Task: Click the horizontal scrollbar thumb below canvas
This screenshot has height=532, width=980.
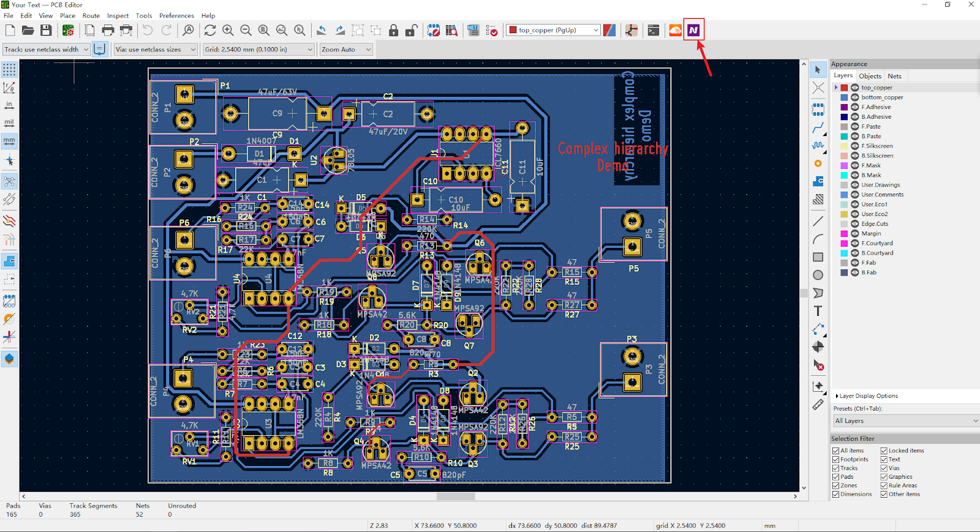Action: [456, 496]
